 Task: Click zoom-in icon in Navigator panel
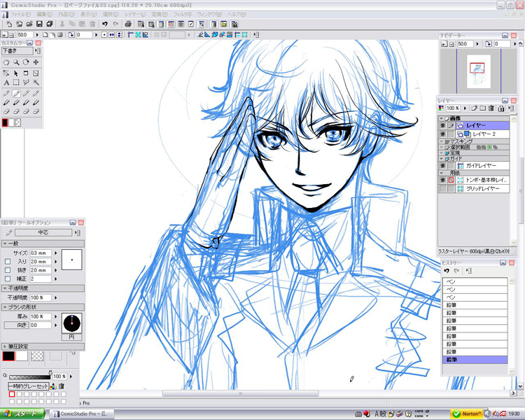[444, 44]
